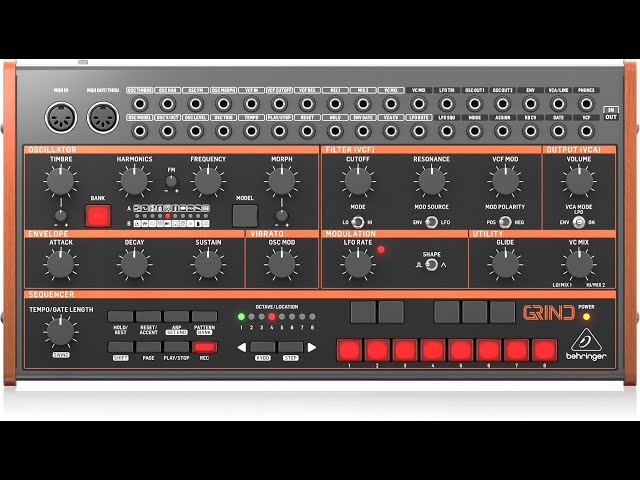
Task: Click the VCA/LINE output jack
Action: tap(558, 104)
